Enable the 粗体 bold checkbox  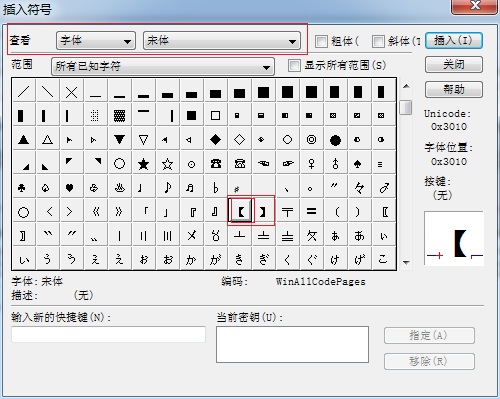(x=321, y=41)
